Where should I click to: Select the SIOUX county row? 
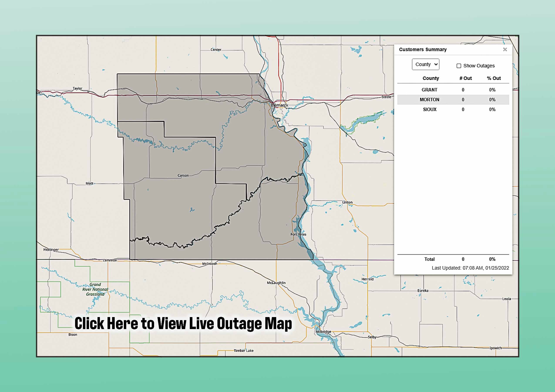430,109
